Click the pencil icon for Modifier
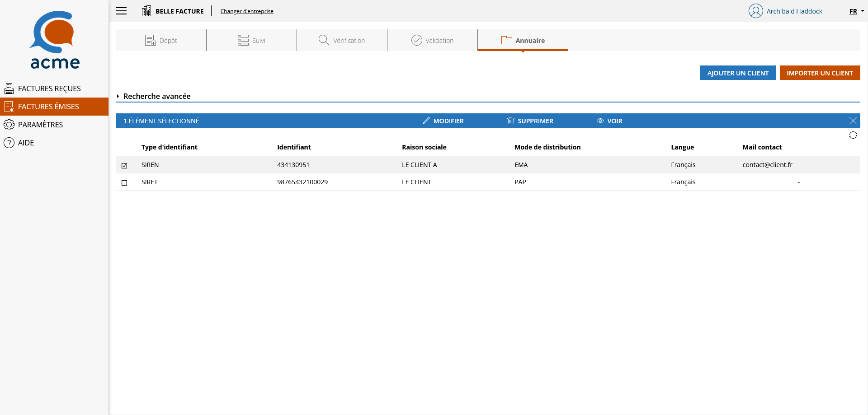 [x=426, y=121]
